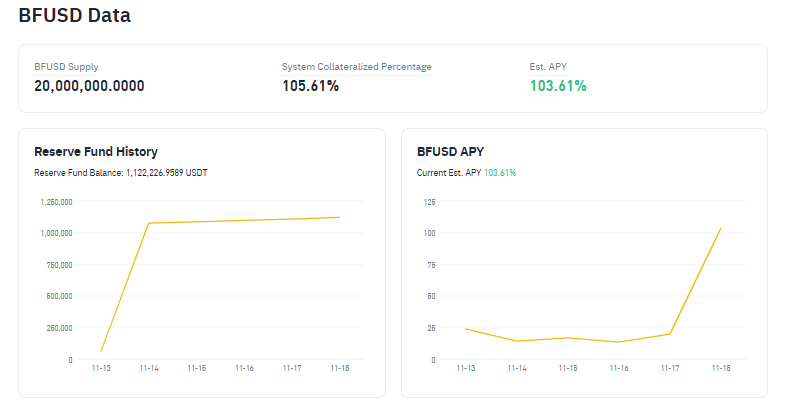The height and width of the screenshot is (412, 790).
Task: Click the BFUSD Data page heading
Action: coord(75,16)
